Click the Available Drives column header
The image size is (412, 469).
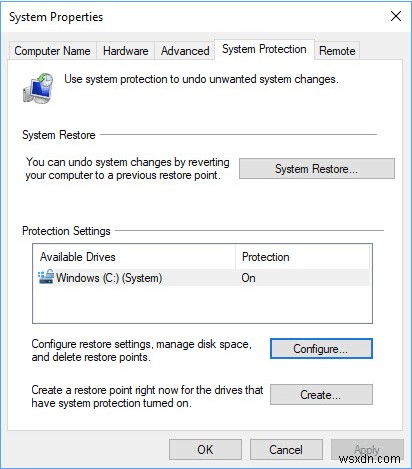135,257
